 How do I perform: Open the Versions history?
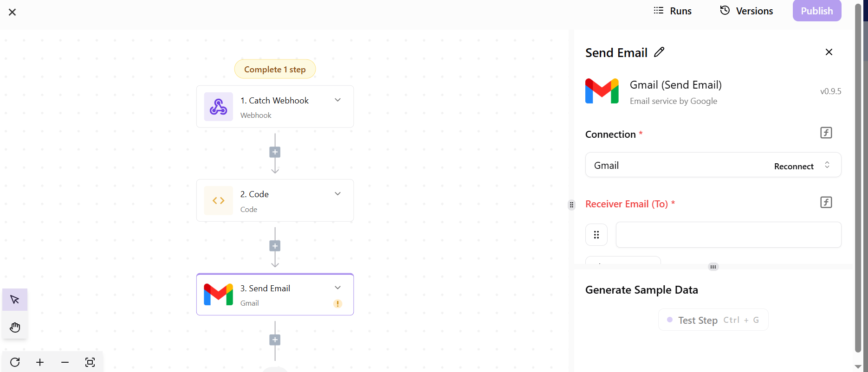[x=746, y=11]
